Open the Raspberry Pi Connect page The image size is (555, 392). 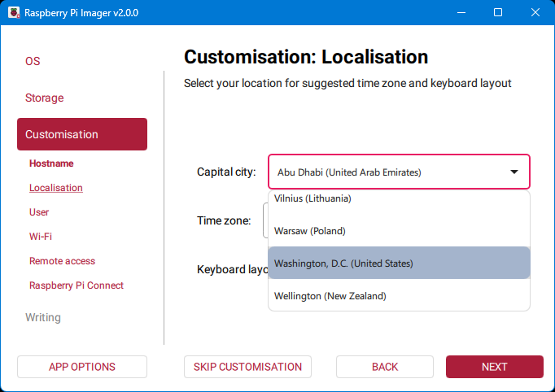click(76, 285)
